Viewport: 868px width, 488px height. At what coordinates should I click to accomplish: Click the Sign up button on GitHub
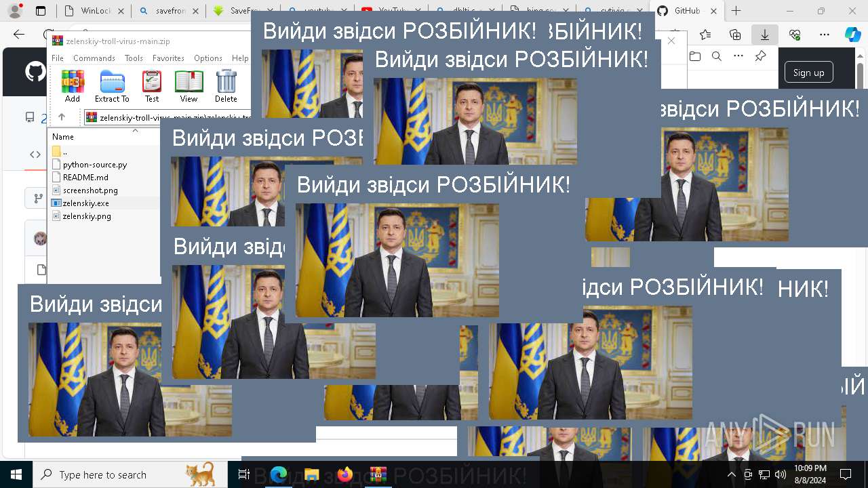point(808,73)
